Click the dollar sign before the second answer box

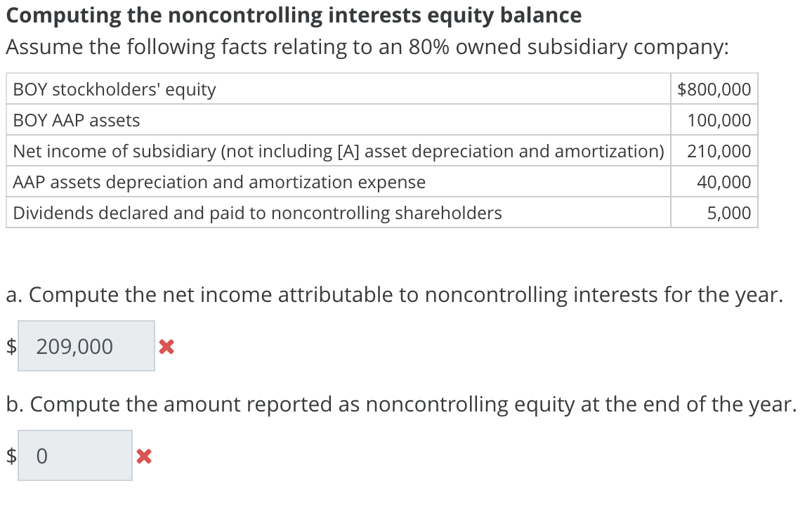[x=11, y=455]
